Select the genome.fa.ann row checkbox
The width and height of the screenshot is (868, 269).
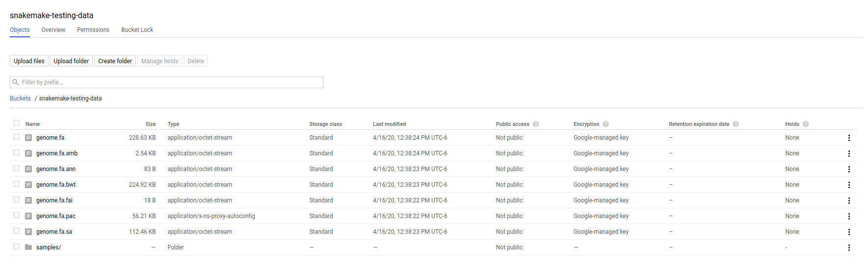17,169
